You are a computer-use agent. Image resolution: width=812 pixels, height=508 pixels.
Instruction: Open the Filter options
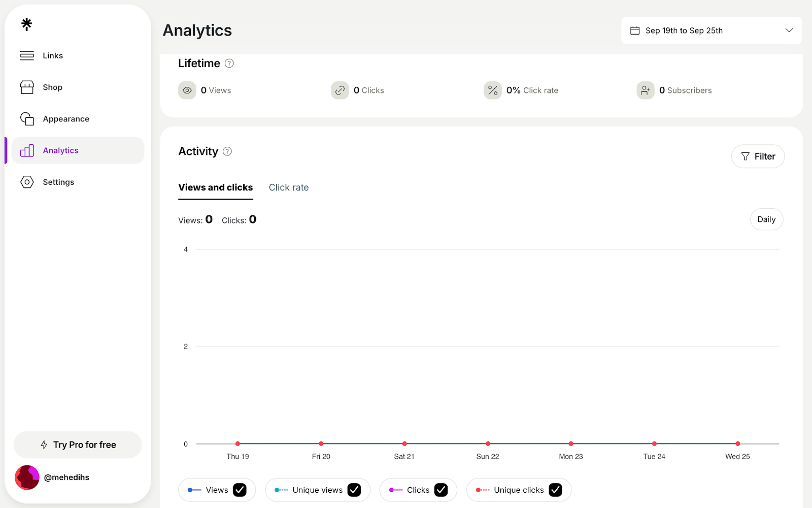tap(758, 156)
